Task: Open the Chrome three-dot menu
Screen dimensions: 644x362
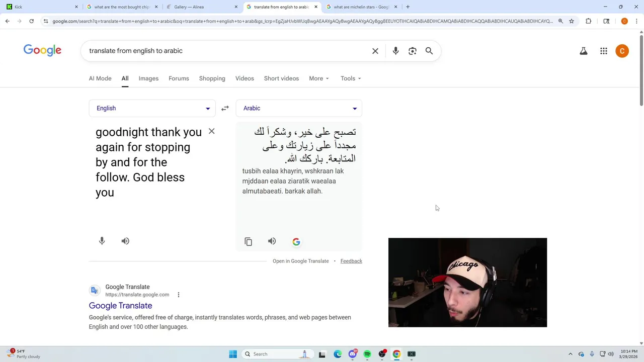Action: [636, 21]
